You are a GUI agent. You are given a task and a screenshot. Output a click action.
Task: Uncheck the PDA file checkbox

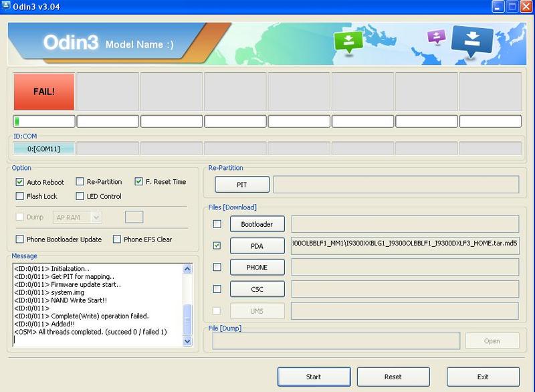217,246
